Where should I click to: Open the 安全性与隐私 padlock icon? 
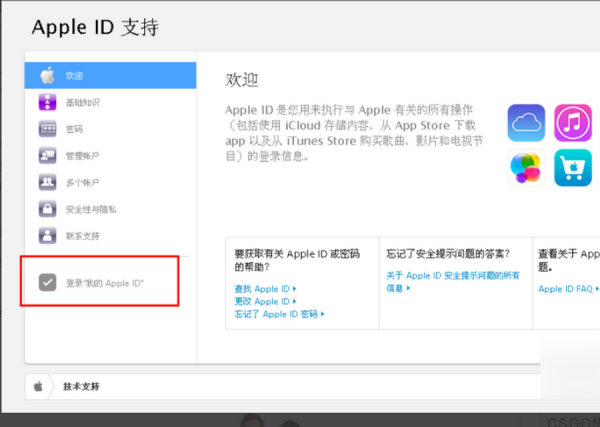47,209
